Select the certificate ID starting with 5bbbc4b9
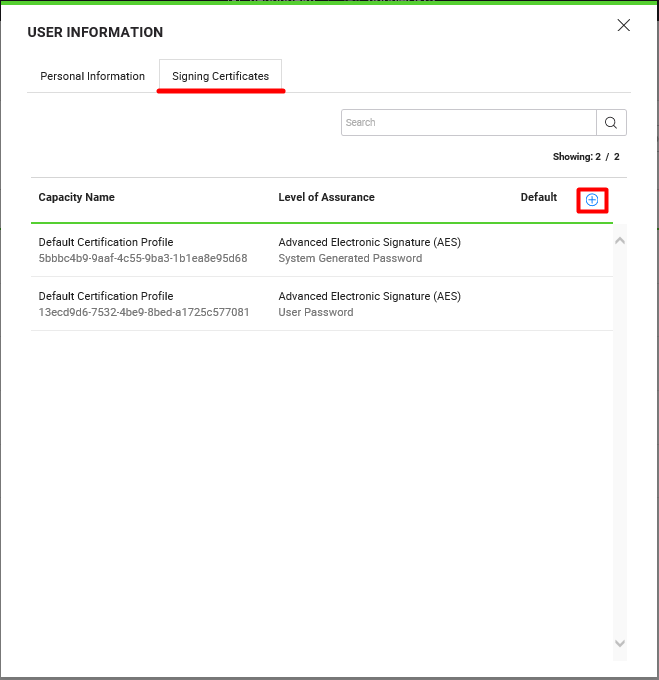Viewport: 659px width, 680px height. (x=143, y=258)
